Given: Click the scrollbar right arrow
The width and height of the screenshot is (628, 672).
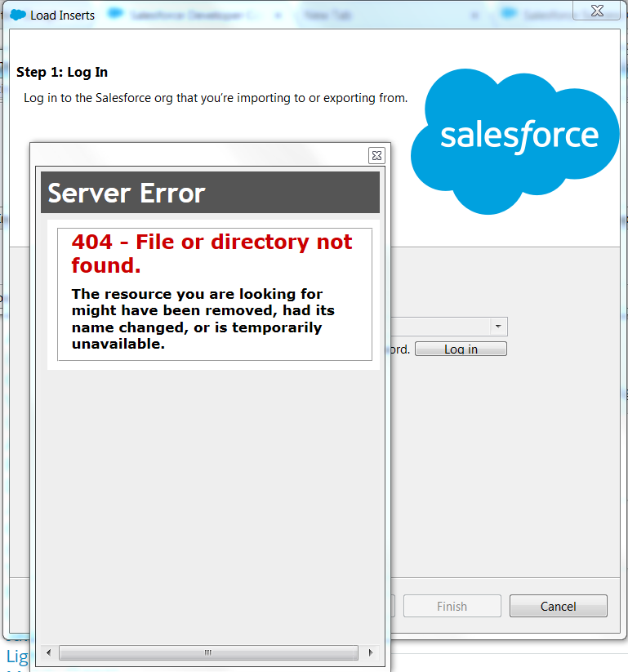Looking at the screenshot, I should coord(371,652).
